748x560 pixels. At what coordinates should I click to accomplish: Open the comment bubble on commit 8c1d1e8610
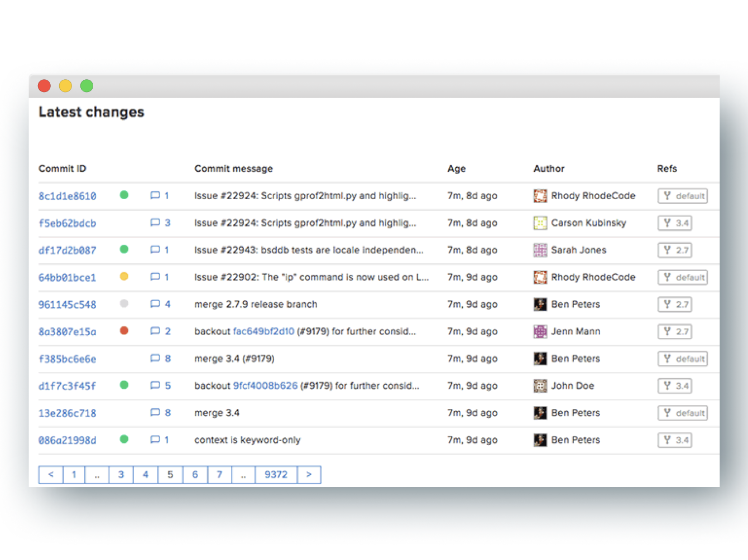point(155,196)
